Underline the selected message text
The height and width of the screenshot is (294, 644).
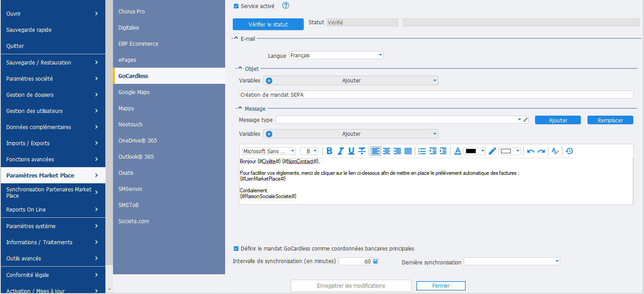click(x=351, y=151)
